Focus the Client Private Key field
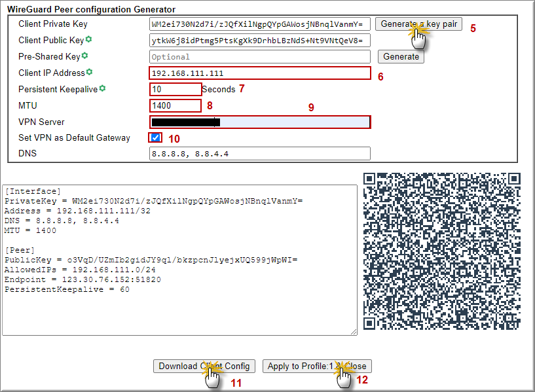This screenshot has height=392, width=535. click(259, 24)
